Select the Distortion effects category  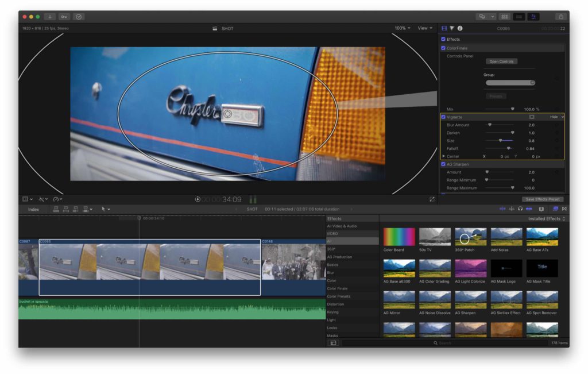(x=335, y=304)
